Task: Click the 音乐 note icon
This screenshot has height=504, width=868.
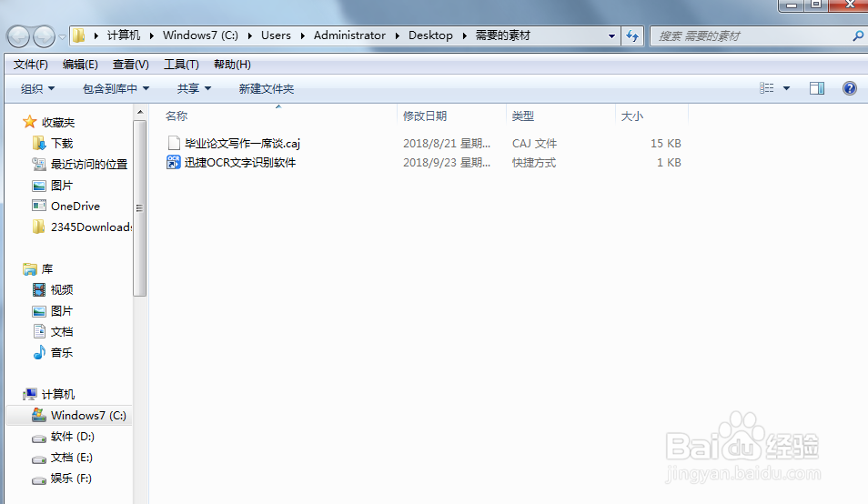Action: (39, 352)
